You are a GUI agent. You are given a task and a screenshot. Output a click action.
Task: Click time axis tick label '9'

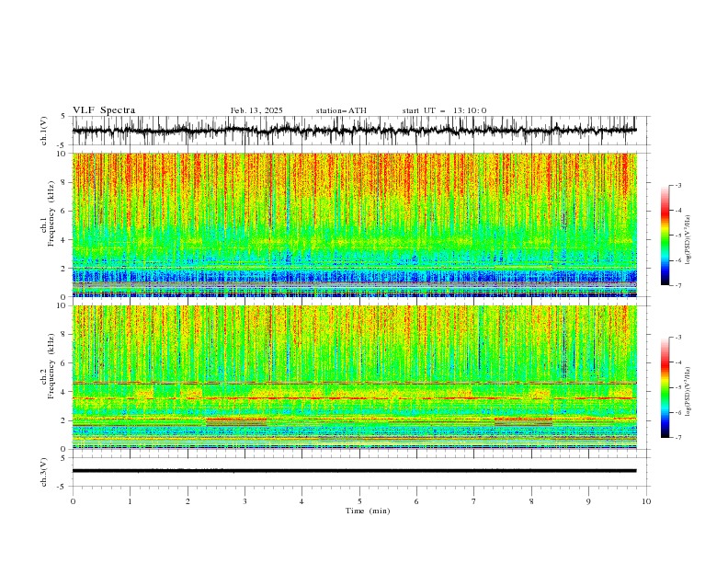tap(588, 501)
